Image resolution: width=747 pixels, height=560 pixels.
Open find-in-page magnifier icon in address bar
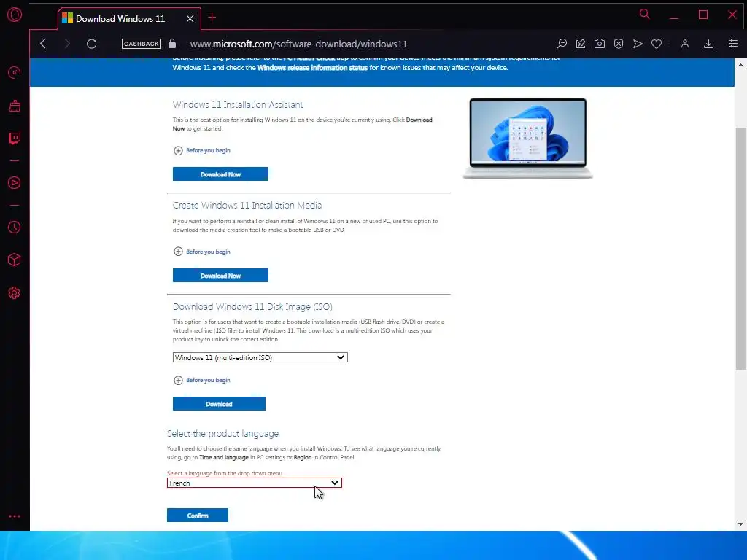click(562, 44)
